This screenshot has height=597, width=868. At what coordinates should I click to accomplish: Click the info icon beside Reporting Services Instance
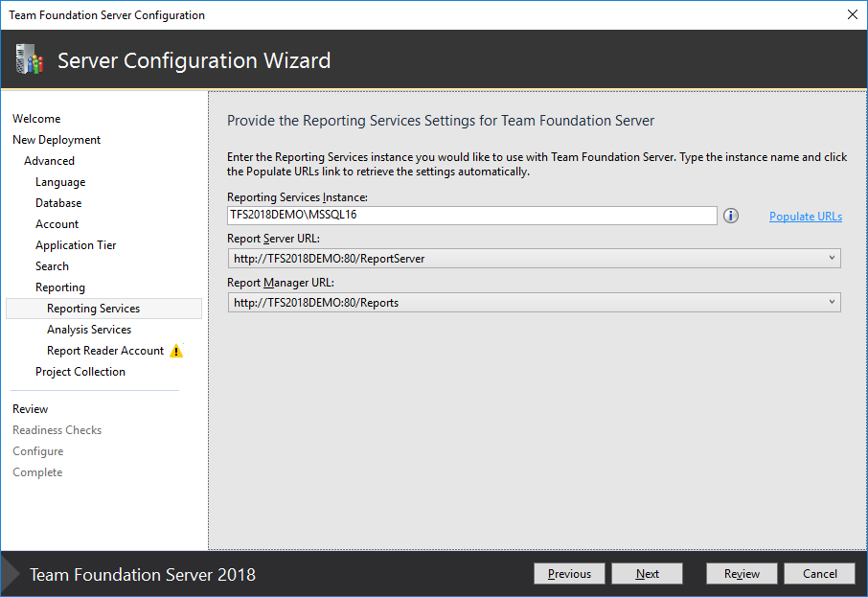[731, 216]
